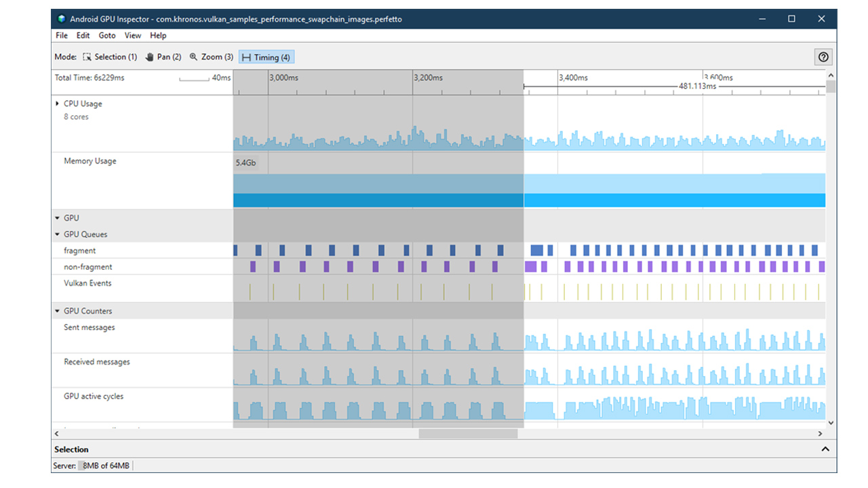Collapse the GPU Counters group
This screenshot has width=868, height=488.
coord(57,311)
